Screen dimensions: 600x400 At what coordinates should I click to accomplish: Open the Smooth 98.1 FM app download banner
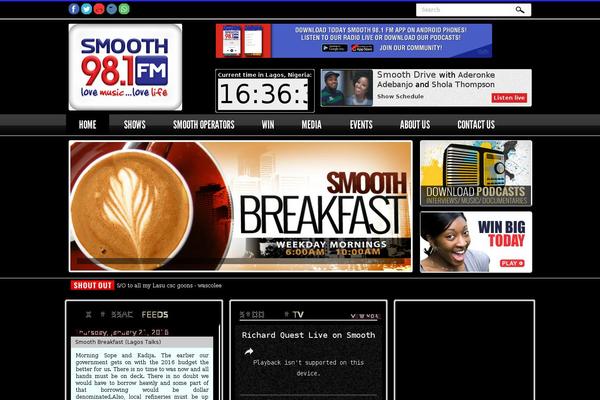click(354, 41)
